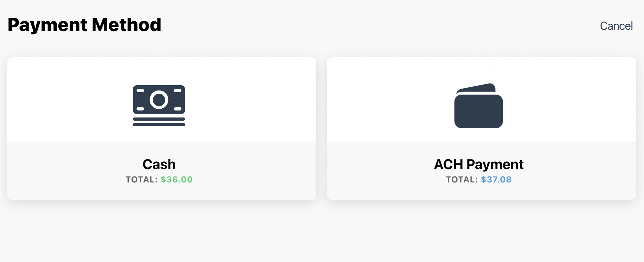The image size is (644, 262).
Task: Click the $36.00 cash total
Action: tap(176, 179)
